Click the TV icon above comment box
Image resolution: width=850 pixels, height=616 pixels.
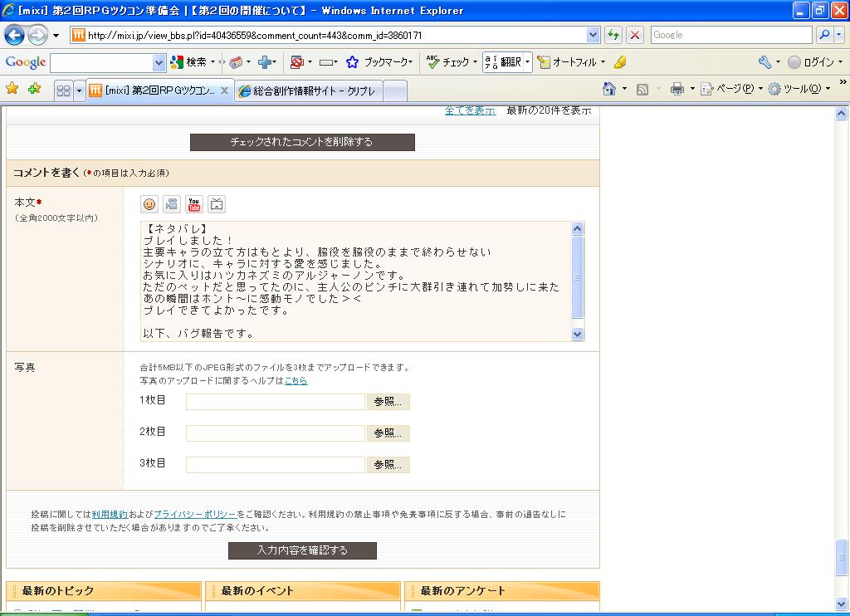[216, 204]
